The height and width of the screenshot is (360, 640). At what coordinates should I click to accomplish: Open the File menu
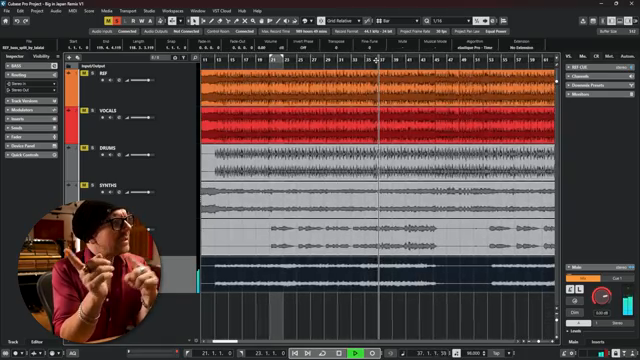point(7,11)
